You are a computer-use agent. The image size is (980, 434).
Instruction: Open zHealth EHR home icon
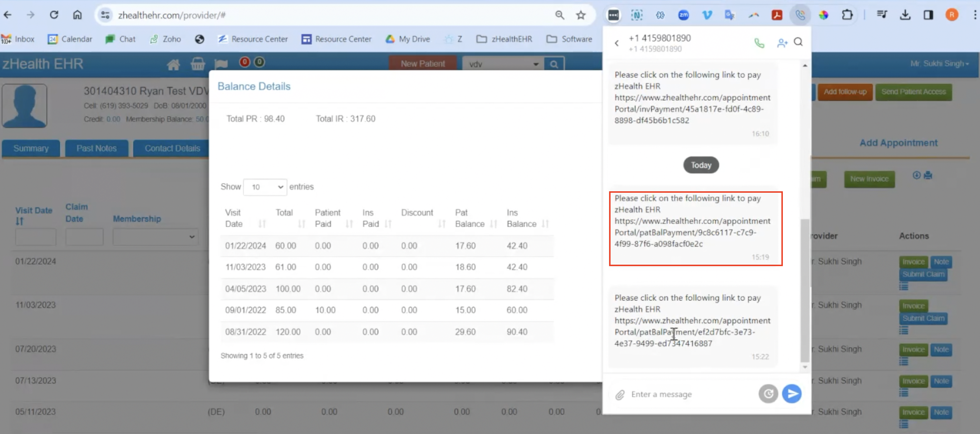(x=173, y=64)
